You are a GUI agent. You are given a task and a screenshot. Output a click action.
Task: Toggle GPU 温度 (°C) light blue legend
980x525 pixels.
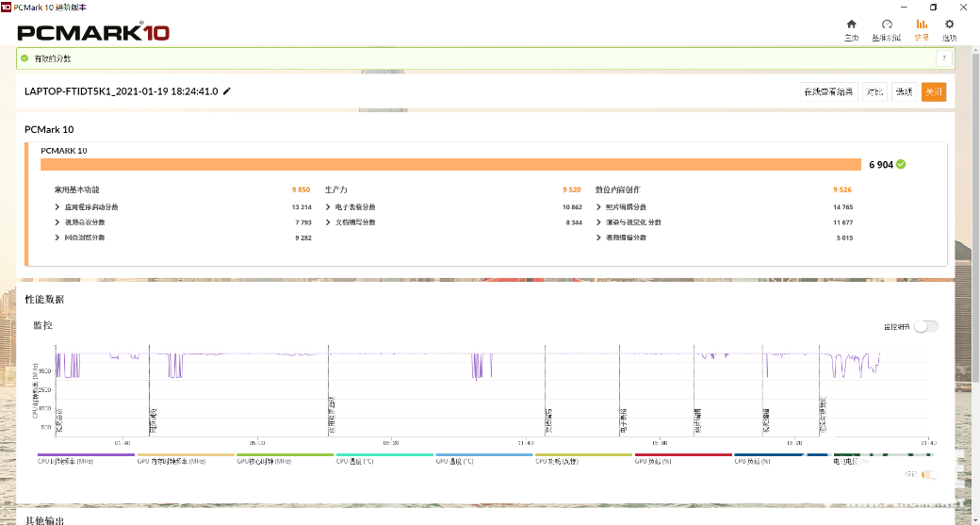click(x=483, y=459)
